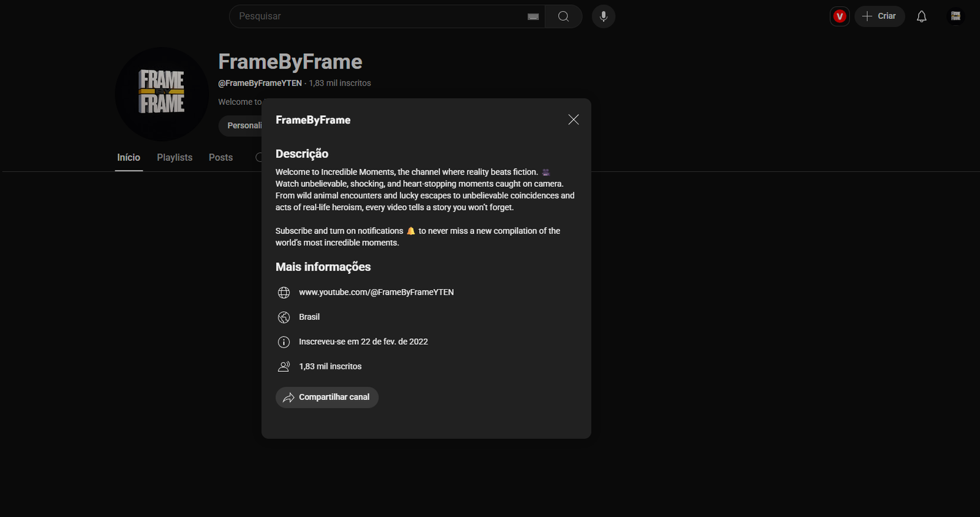
Task: Click the red V icon in header
Action: click(x=840, y=17)
